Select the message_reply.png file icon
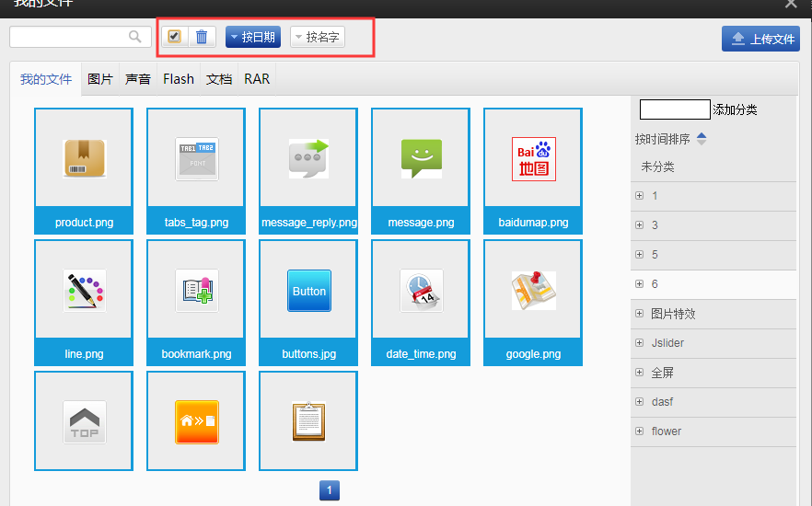Viewport: 812px width, 506px height. [308, 158]
